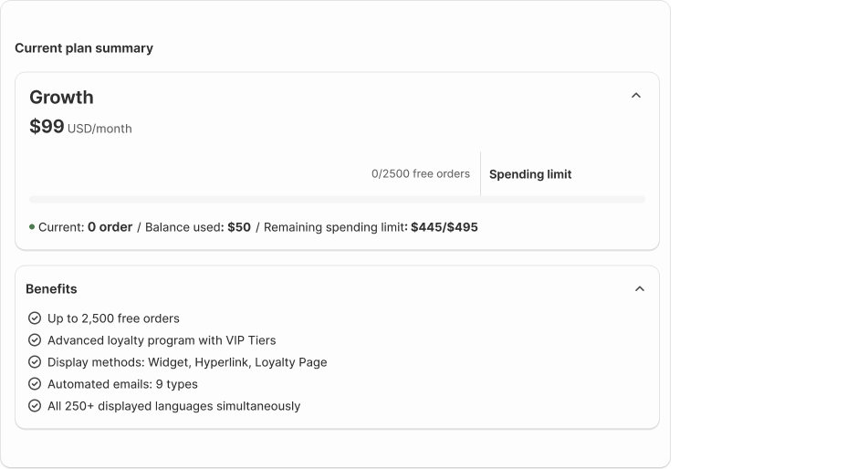Click the Current 0 order text
Screen dimensions: 868x469
click(85, 227)
